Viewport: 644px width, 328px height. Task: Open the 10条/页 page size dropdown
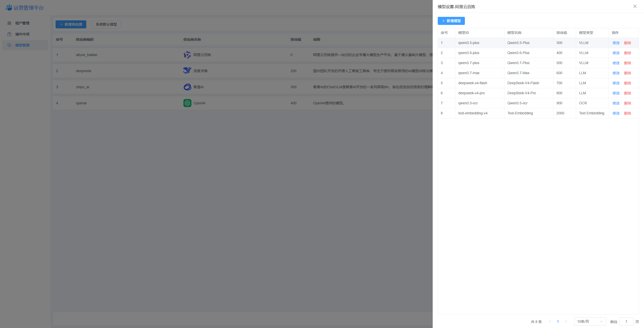coord(590,321)
